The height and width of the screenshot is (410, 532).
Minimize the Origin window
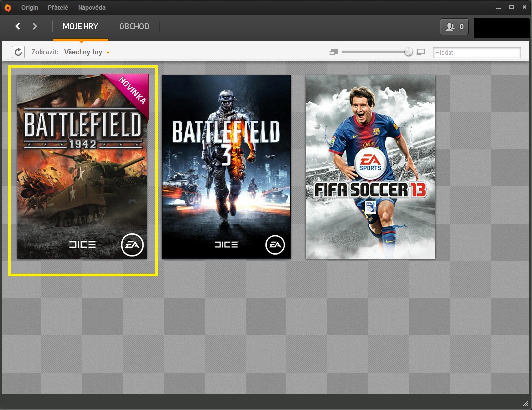click(x=498, y=7)
